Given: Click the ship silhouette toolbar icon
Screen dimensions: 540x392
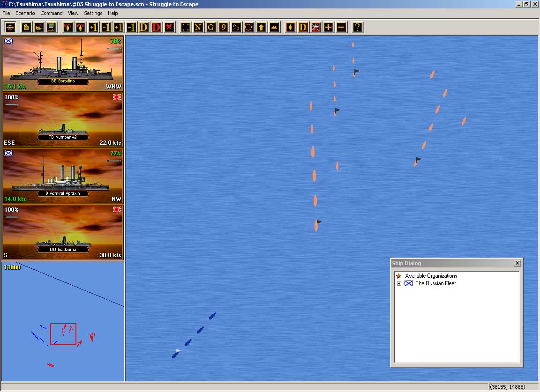Looking at the screenshot, I should click(274, 27).
